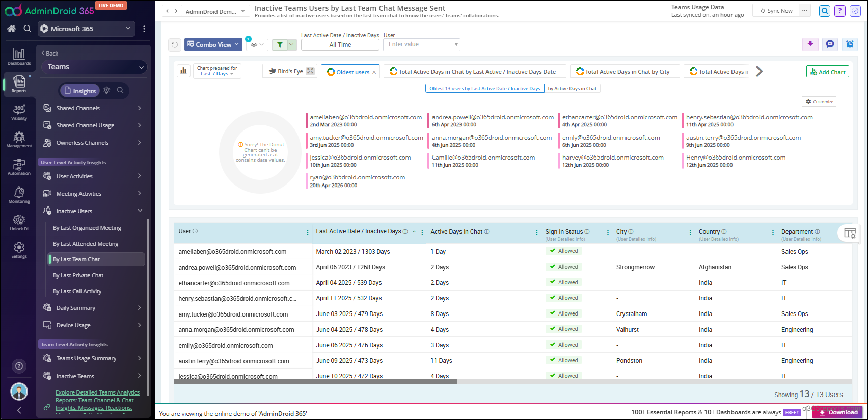Click the All Time date range field
Image resolution: width=868 pixels, height=420 pixels.
click(340, 45)
